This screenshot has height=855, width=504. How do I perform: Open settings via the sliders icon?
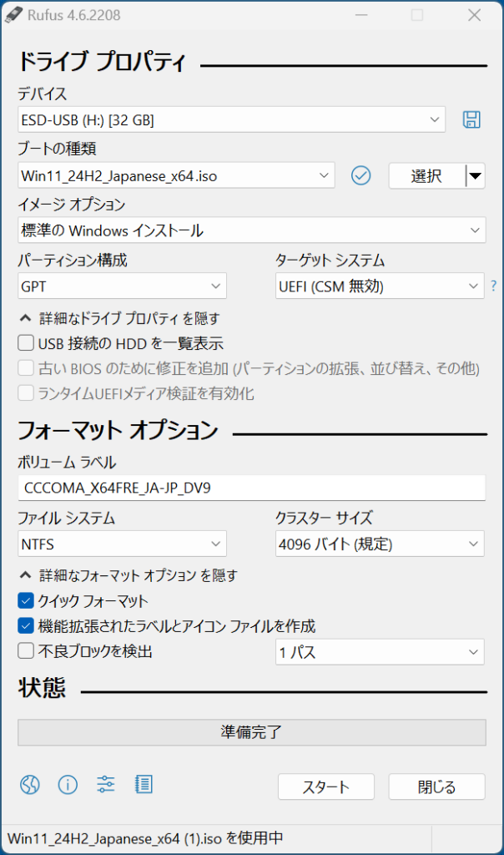(106, 785)
